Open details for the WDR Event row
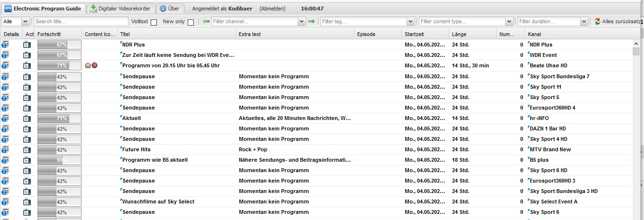The height and width of the screenshot is (220, 644). (5, 55)
